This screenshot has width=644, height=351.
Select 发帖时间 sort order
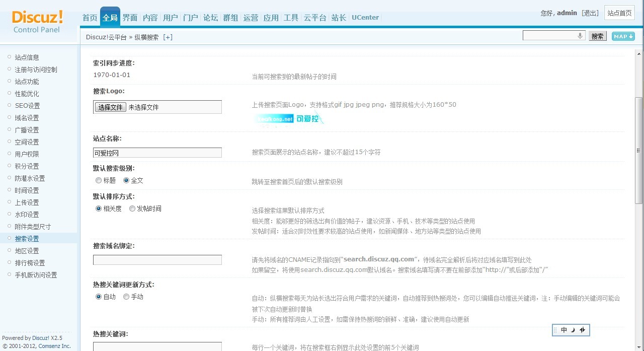pos(132,208)
